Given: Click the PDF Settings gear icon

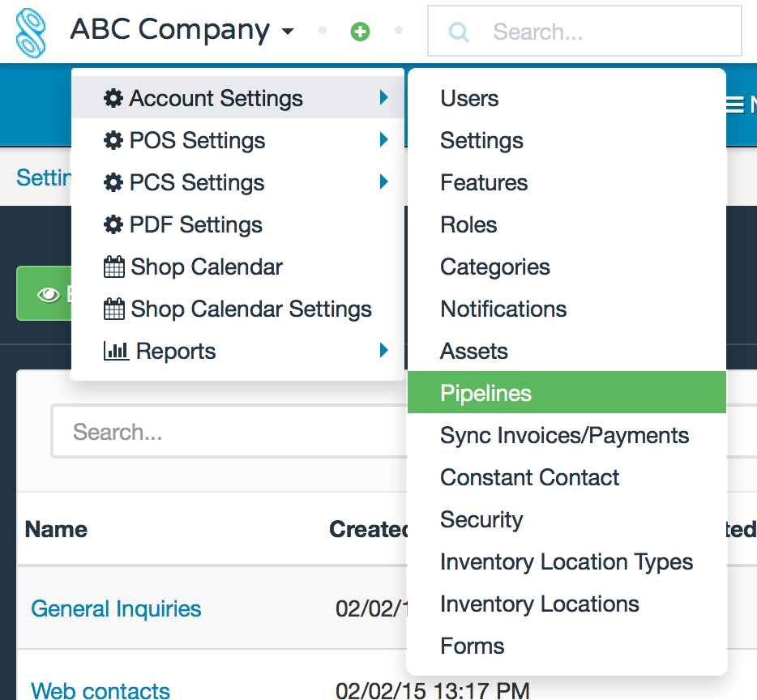Looking at the screenshot, I should [115, 224].
